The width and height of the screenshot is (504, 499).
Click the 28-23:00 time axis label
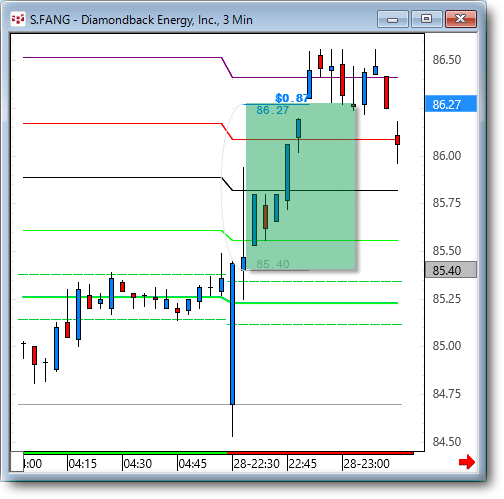tap(366, 464)
